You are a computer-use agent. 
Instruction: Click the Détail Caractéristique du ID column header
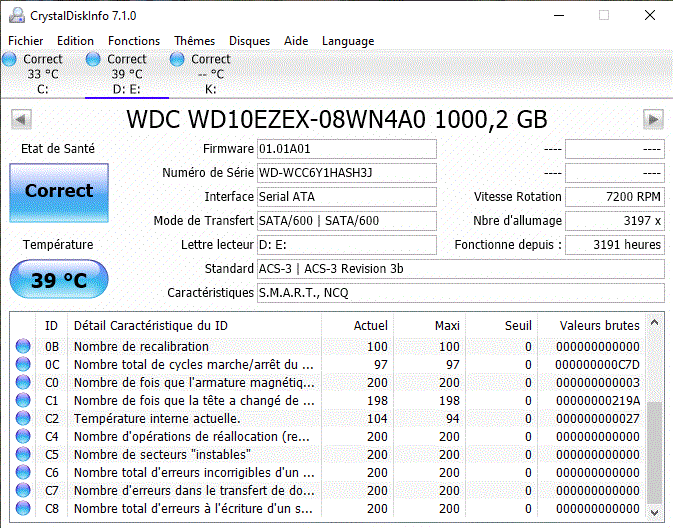click(194, 326)
